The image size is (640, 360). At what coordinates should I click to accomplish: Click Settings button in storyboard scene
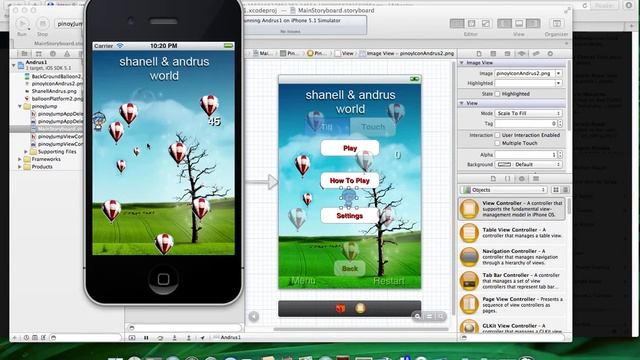coord(350,216)
